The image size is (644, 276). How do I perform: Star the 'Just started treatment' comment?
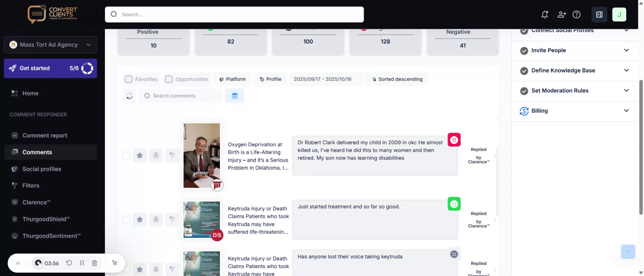[x=140, y=219]
